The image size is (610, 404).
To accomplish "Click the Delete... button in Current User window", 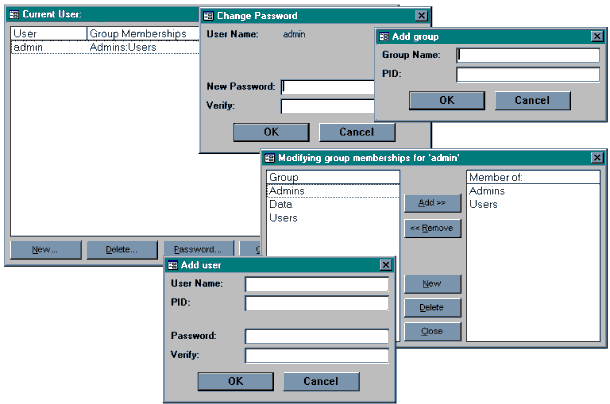I will pyautogui.click(x=122, y=249).
